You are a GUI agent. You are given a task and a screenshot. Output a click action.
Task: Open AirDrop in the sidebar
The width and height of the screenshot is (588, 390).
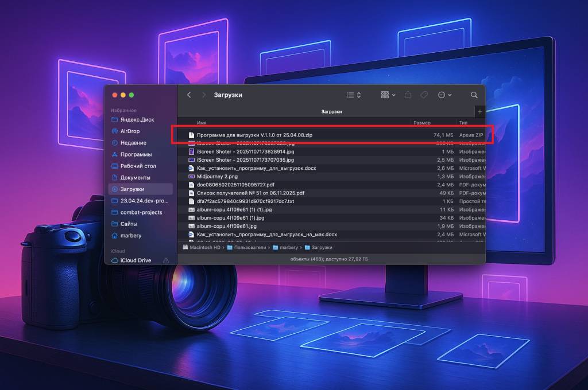click(130, 131)
